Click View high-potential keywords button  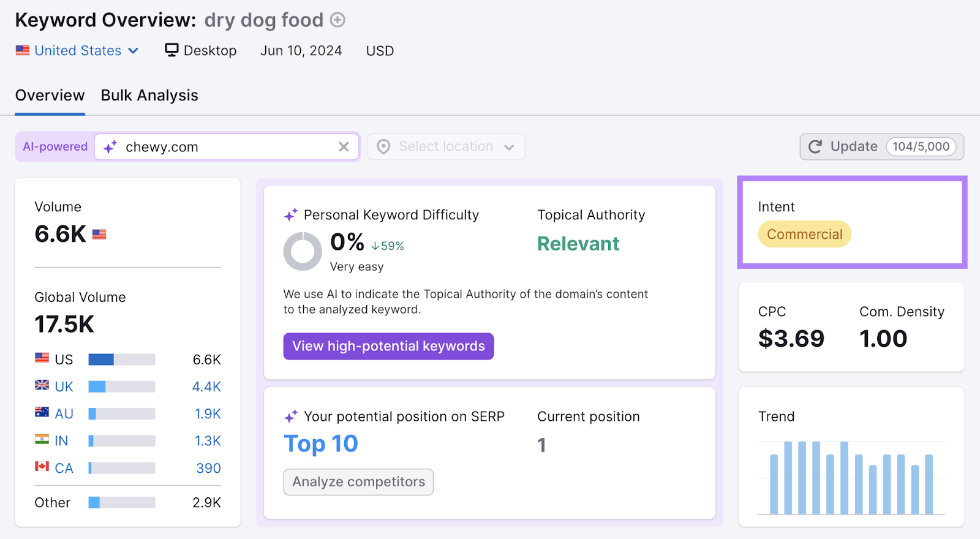coord(388,346)
